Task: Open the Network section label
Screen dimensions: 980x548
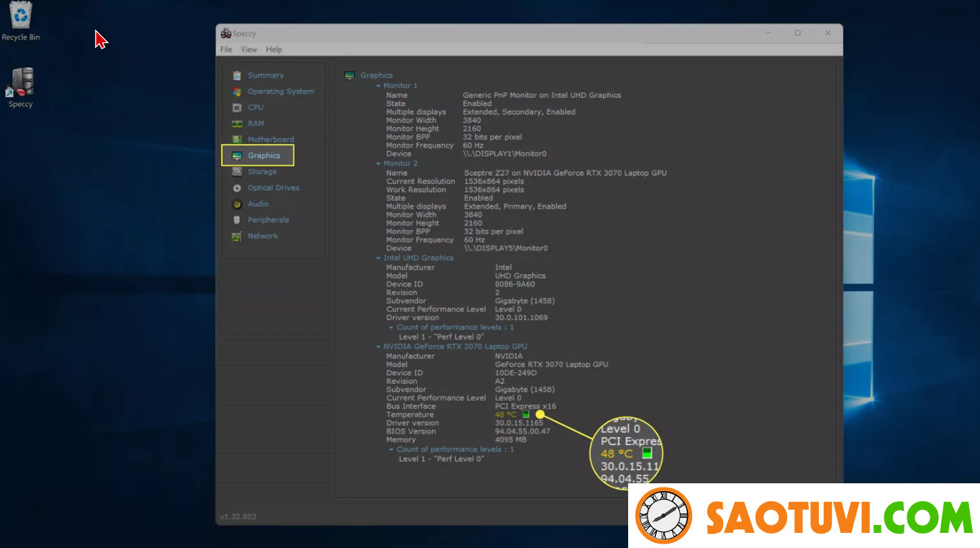Action: pos(263,236)
